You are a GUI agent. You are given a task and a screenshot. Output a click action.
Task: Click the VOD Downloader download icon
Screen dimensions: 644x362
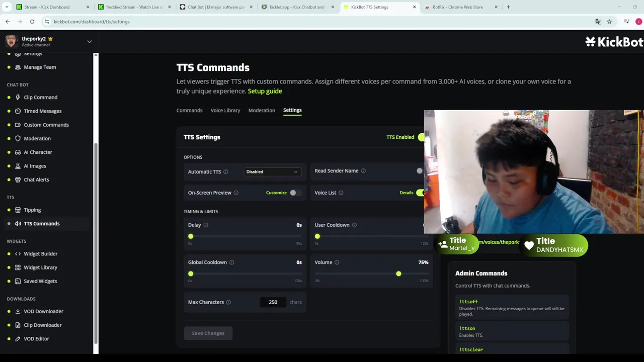click(18, 311)
